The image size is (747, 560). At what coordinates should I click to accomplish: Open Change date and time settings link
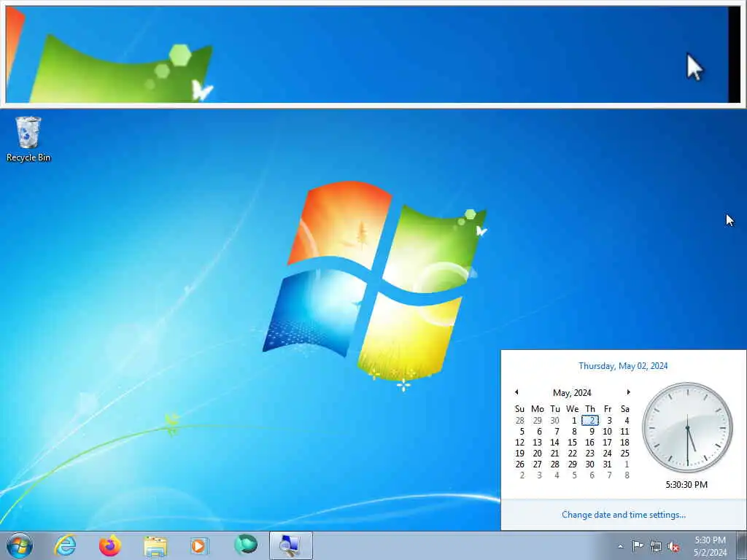624,515
